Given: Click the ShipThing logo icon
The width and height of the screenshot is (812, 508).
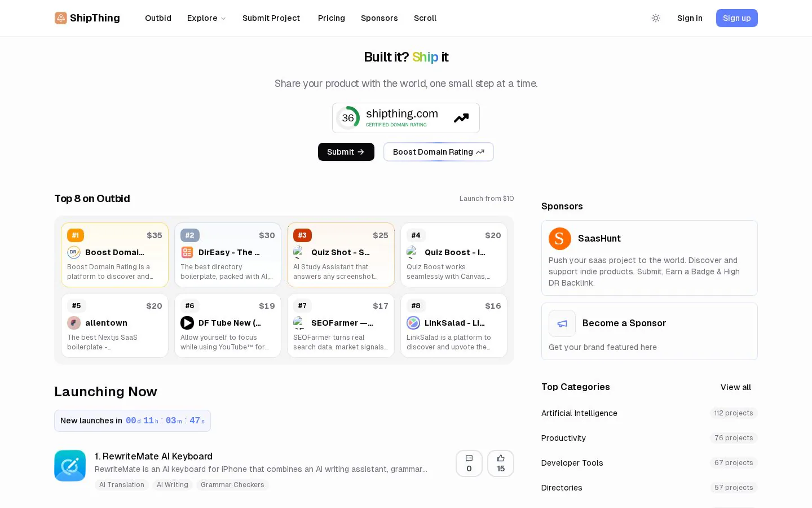Looking at the screenshot, I should click(60, 18).
